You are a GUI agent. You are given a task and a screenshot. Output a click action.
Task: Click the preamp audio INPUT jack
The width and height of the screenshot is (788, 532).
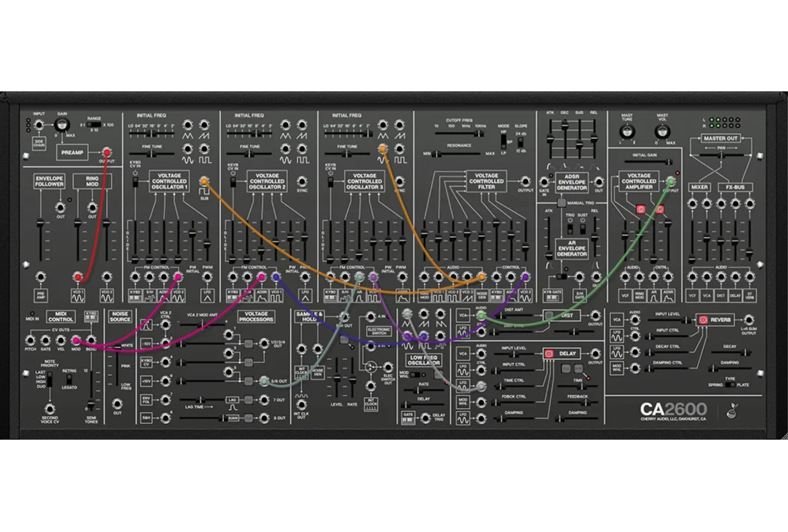(39, 125)
